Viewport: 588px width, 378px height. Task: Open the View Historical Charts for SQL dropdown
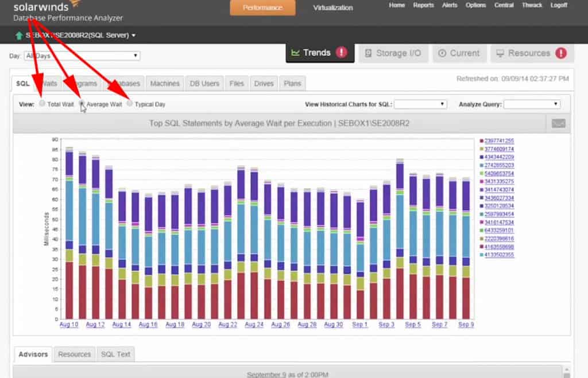click(420, 103)
